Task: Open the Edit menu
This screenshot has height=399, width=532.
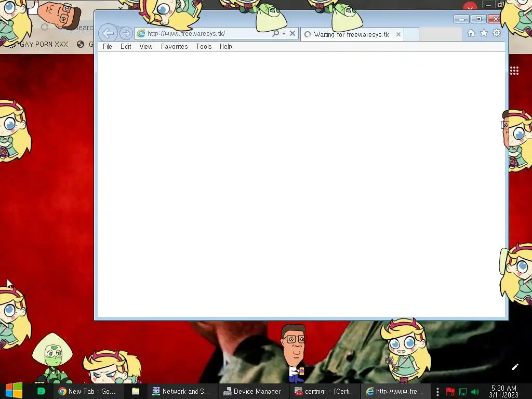Action: coord(126,46)
